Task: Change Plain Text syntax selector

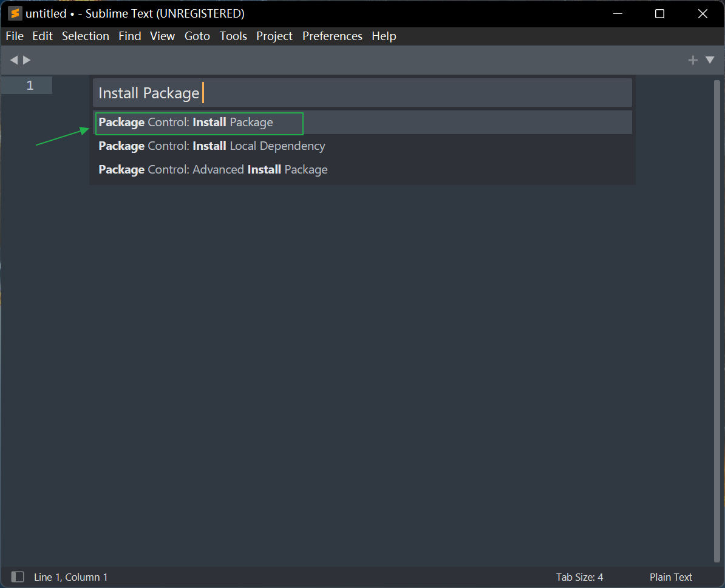Action: pyautogui.click(x=670, y=577)
